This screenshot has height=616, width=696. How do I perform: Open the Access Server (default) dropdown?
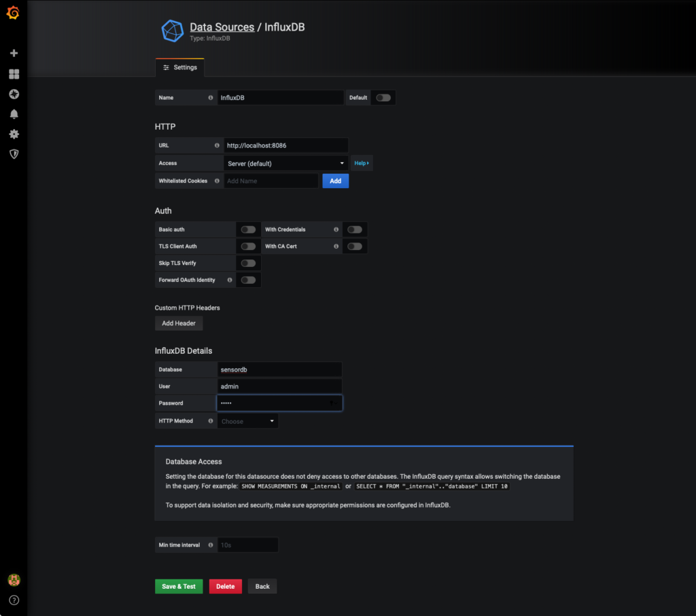(x=286, y=163)
